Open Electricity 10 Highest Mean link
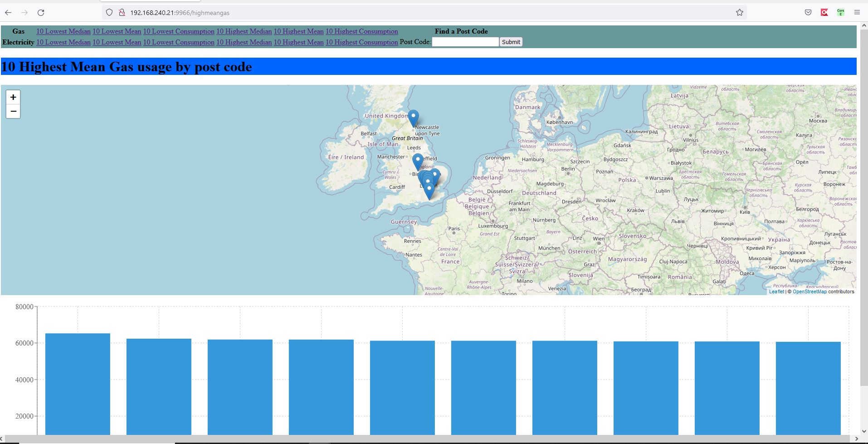The image size is (868, 444). pyautogui.click(x=299, y=42)
